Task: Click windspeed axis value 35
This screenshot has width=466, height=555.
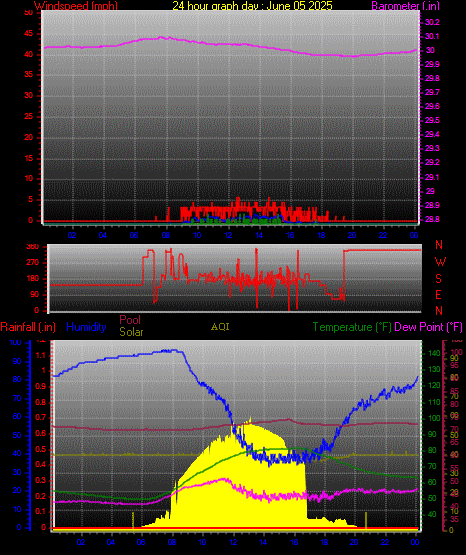Action: pos(28,75)
